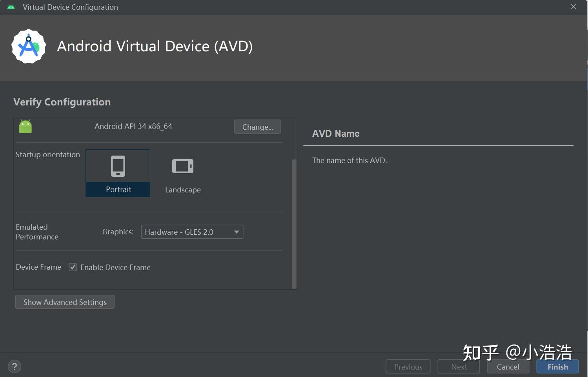
Task: Click the Verify Configuration heading
Action: (62, 102)
